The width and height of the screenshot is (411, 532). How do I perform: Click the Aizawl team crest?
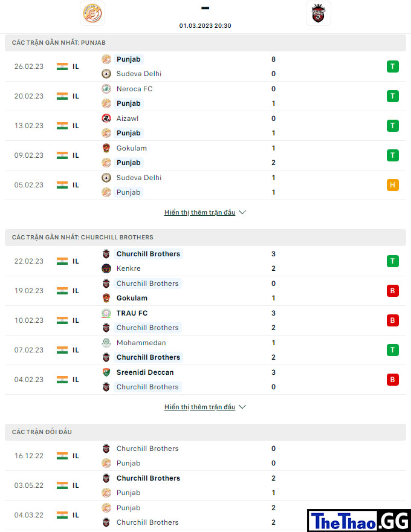point(106,118)
